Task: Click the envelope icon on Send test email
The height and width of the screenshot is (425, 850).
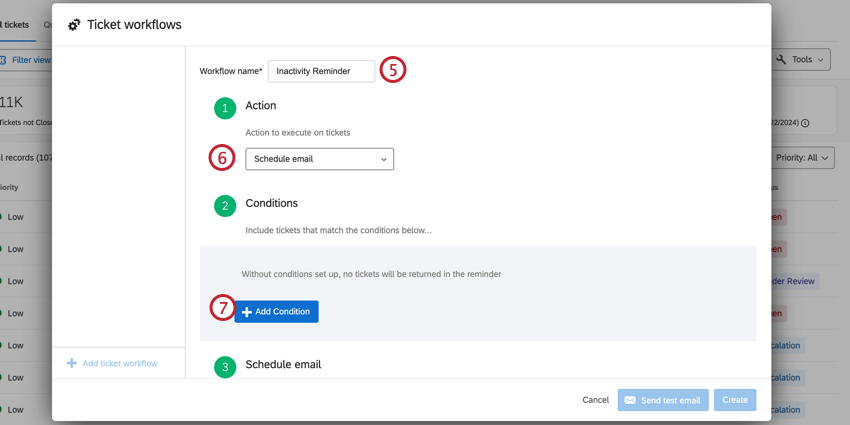Action: click(630, 400)
